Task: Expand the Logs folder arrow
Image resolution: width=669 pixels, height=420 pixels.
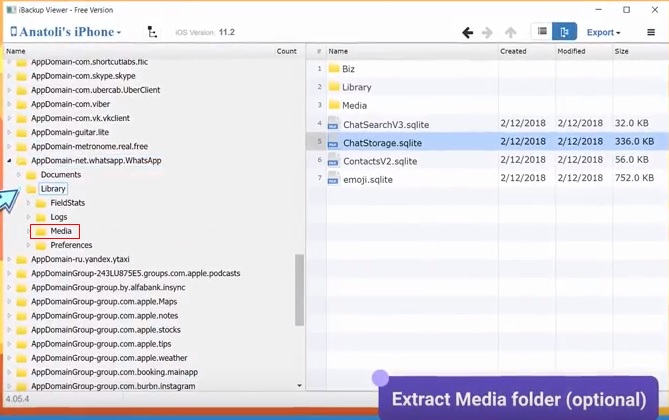Action: [29, 217]
